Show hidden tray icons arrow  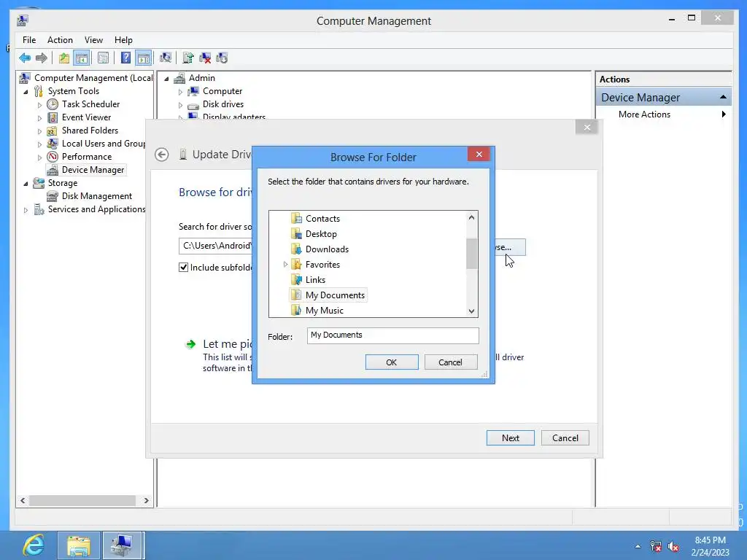(x=638, y=547)
